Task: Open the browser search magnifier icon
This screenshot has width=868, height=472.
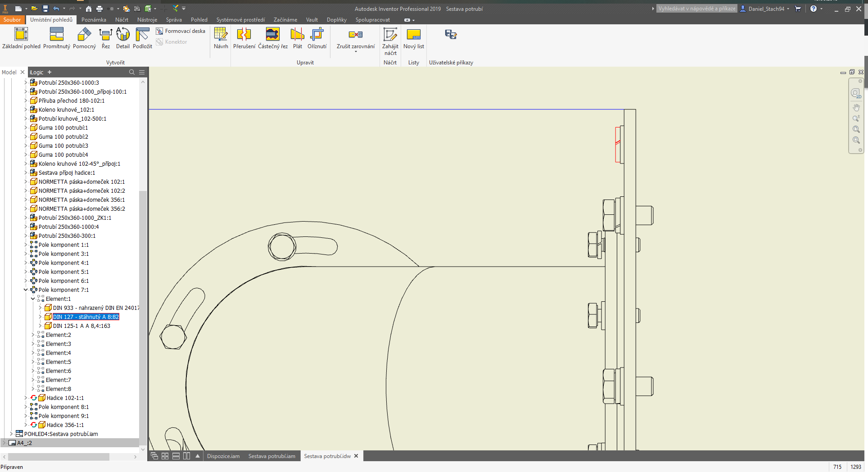Action: pyautogui.click(x=132, y=72)
